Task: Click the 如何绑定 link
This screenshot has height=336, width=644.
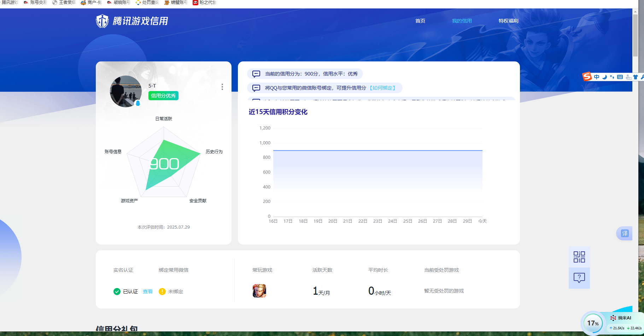Action: tap(382, 88)
